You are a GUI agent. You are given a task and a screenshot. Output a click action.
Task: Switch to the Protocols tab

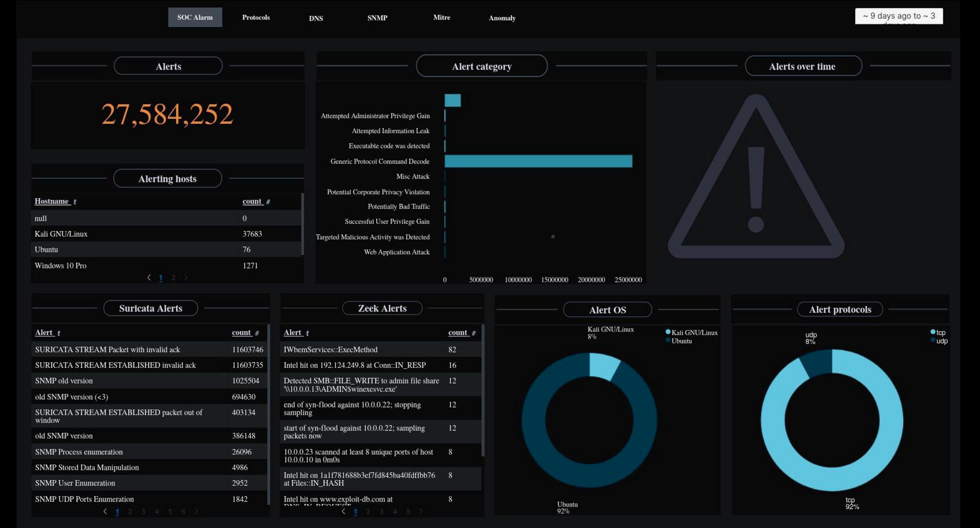click(256, 18)
